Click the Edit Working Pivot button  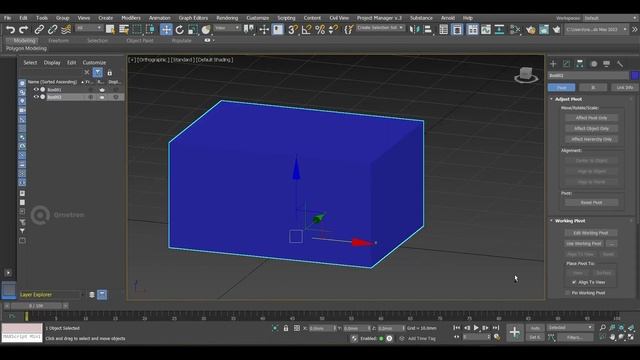click(x=591, y=233)
